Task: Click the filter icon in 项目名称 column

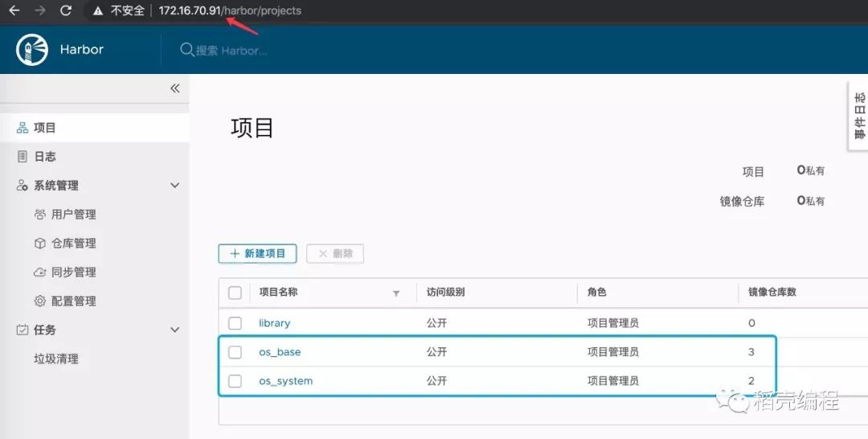Action: coord(395,293)
